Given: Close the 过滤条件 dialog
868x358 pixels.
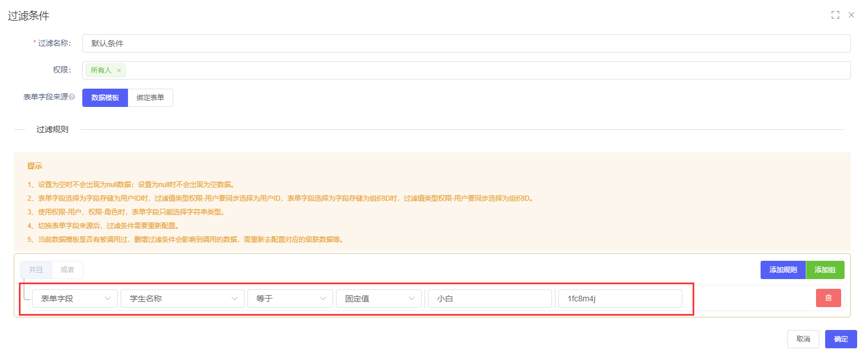Looking at the screenshot, I should tap(851, 15).
